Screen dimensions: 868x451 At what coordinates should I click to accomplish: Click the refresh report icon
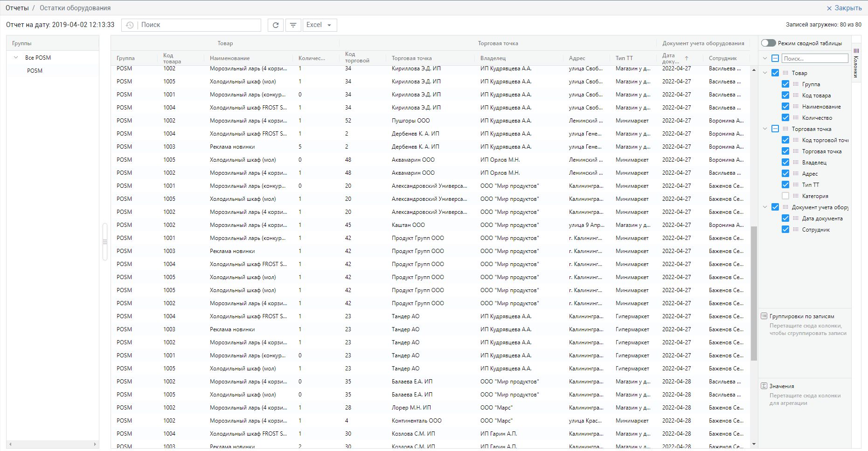pos(276,25)
